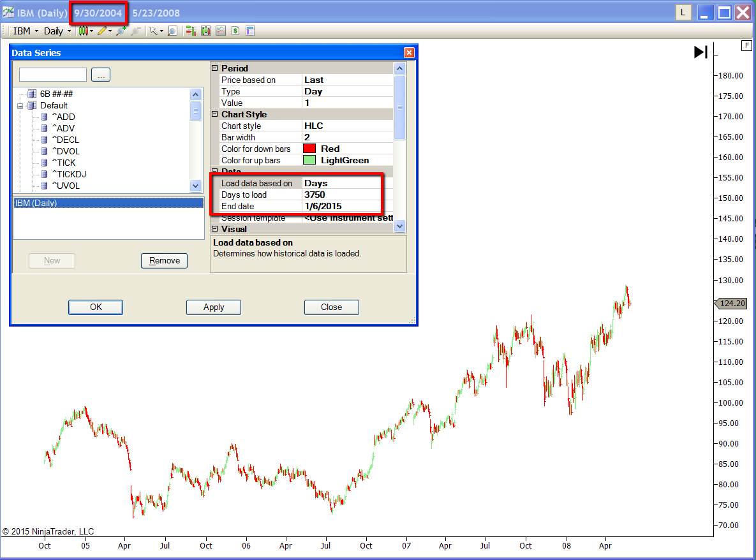Open the data box magnifier icon
Image resolution: width=756 pixels, height=560 pixels.
click(x=173, y=31)
